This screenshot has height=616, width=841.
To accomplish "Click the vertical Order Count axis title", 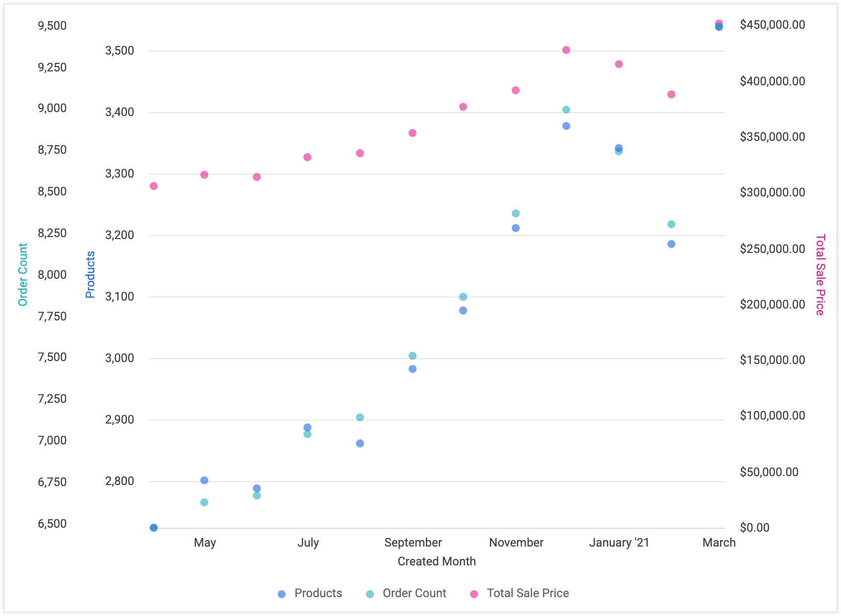I will [x=23, y=275].
